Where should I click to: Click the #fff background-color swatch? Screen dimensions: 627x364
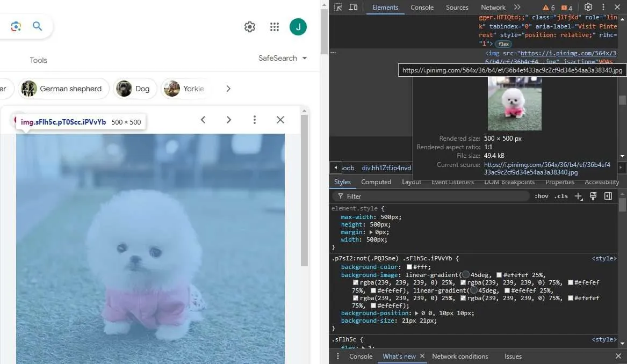coord(409,267)
